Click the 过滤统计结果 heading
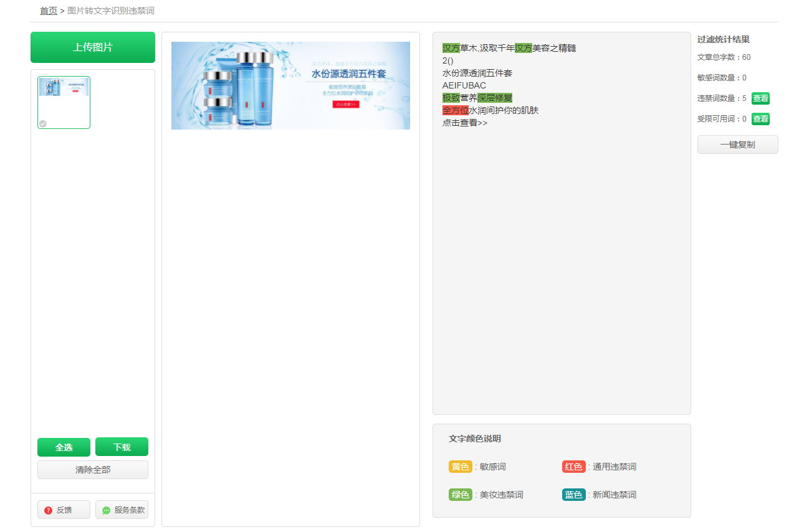Image resolution: width=794 pixels, height=532 pixels. 724,39
